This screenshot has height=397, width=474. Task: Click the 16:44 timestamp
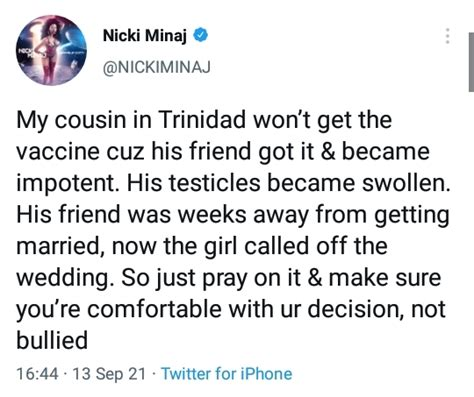37,374
